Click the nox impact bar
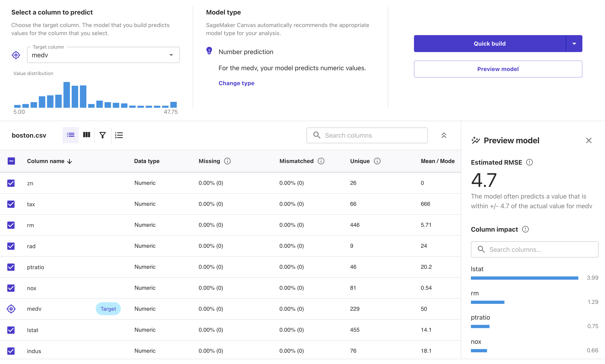 (479, 351)
